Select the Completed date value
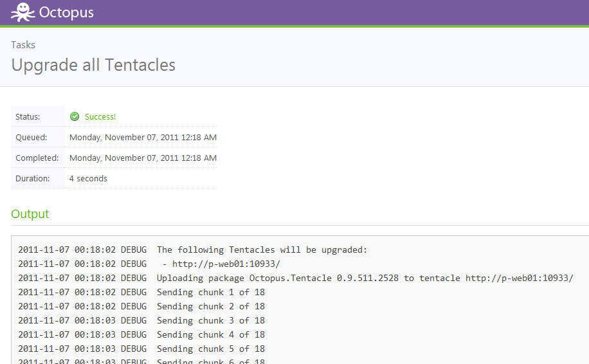589x364 pixels. tap(143, 158)
